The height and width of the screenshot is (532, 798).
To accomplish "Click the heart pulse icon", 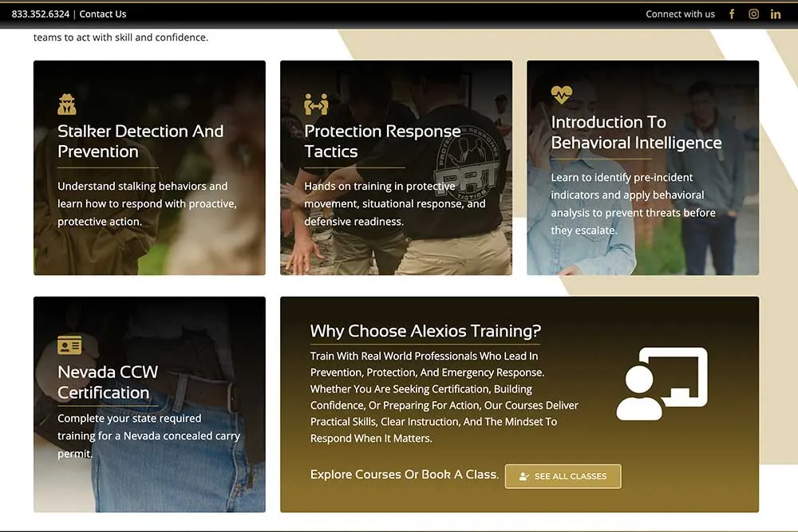I will [x=561, y=95].
